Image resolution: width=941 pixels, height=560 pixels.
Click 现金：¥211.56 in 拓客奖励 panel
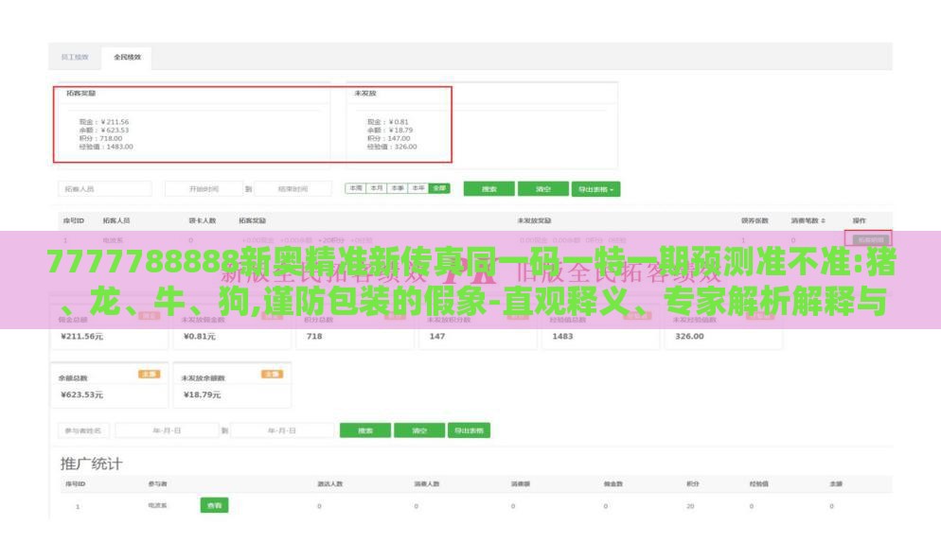(x=104, y=122)
